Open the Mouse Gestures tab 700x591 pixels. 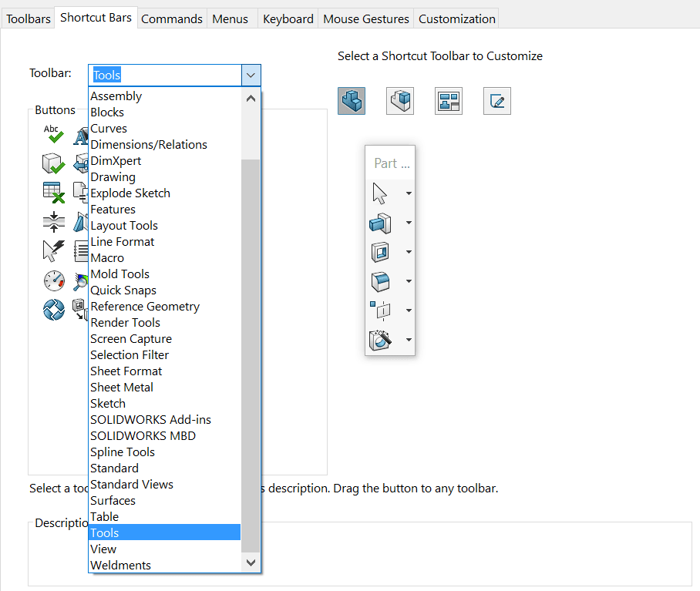point(366,18)
